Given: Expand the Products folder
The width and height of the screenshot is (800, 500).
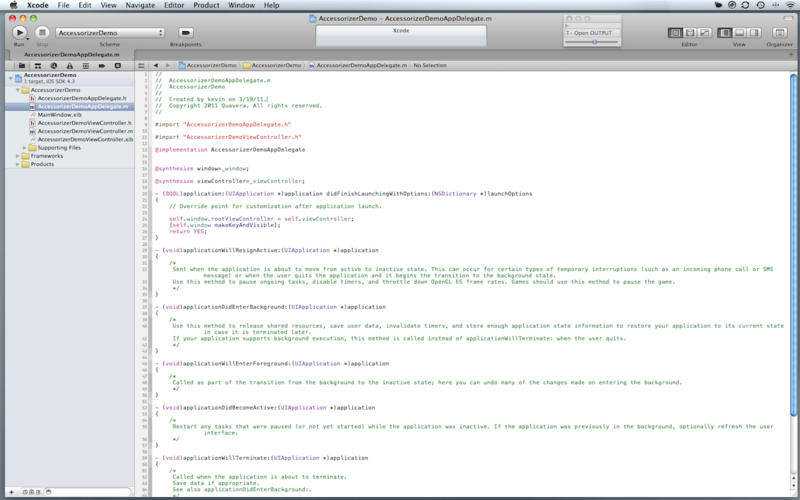Looking at the screenshot, I should click(17, 164).
